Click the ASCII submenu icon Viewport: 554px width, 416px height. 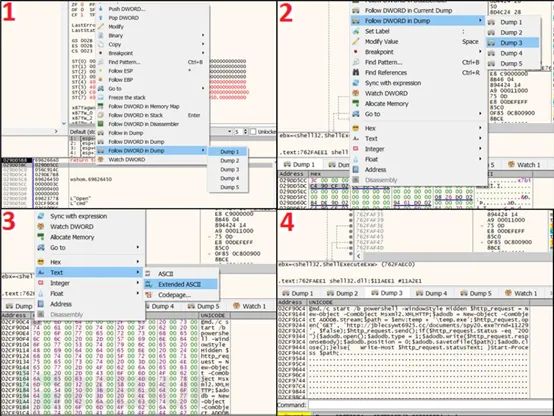coord(148,274)
